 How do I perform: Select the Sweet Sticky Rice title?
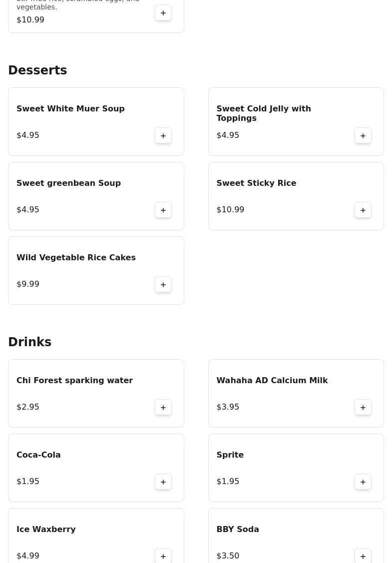[x=256, y=183]
